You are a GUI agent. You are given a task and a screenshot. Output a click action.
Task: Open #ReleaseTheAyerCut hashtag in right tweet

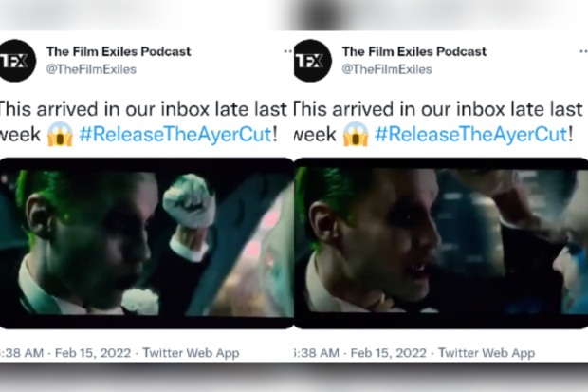point(471,134)
